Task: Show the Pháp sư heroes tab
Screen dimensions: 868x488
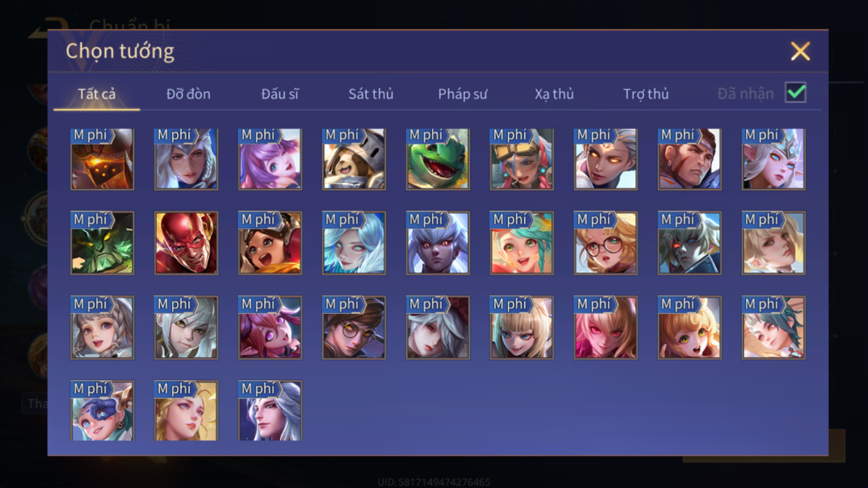Action: pyautogui.click(x=463, y=93)
